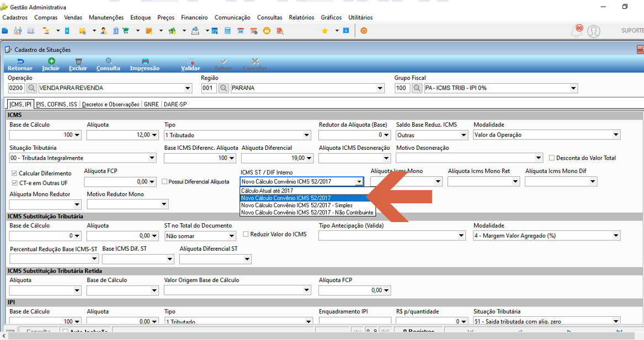
Task: Enable the Possui Diferencial Alíquota checkbox
Action: (164, 182)
